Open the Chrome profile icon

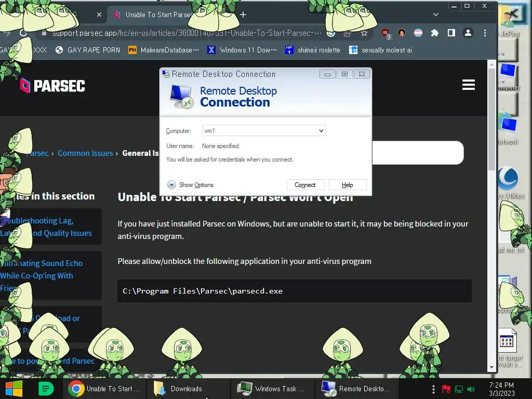(468, 33)
